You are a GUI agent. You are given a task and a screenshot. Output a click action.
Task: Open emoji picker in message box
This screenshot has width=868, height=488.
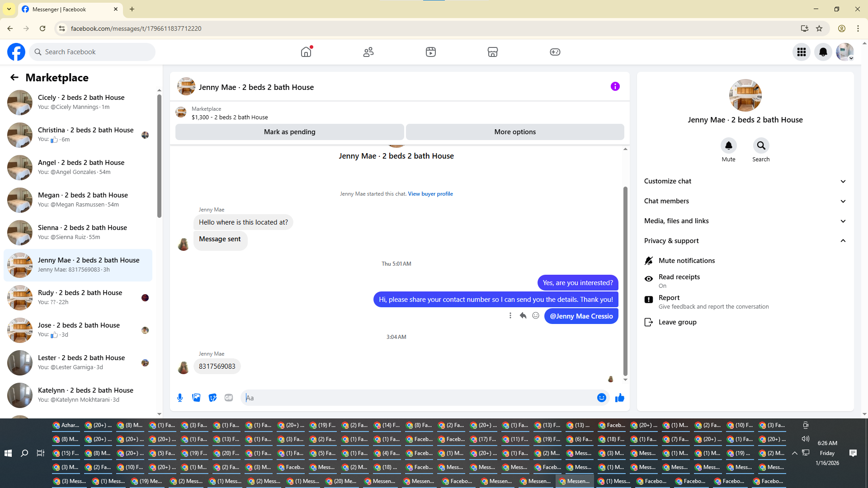[601, 398]
